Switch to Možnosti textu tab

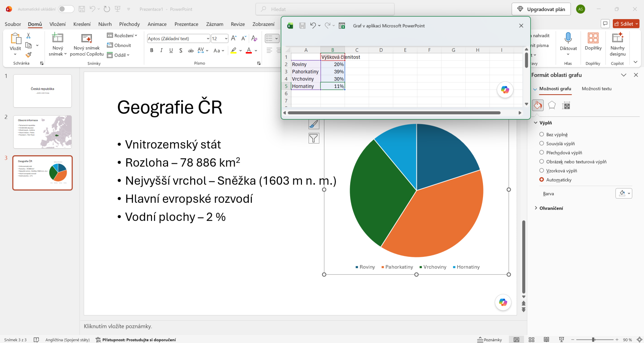pos(597,89)
